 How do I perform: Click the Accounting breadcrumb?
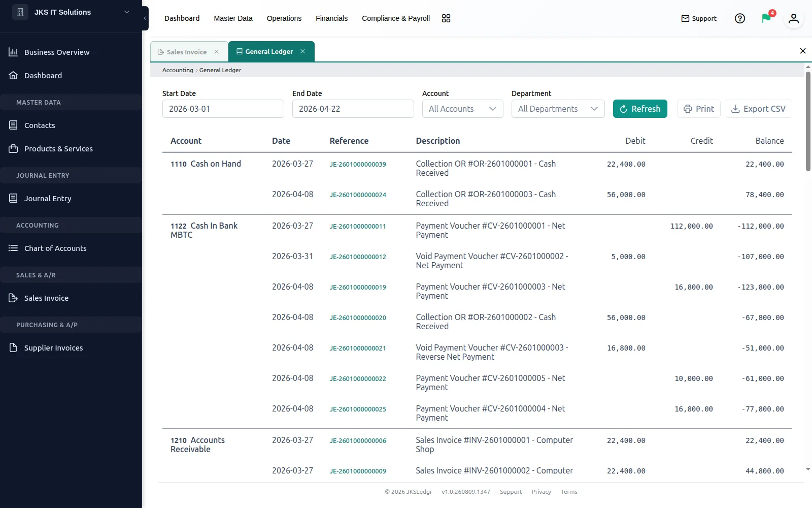pyautogui.click(x=178, y=70)
